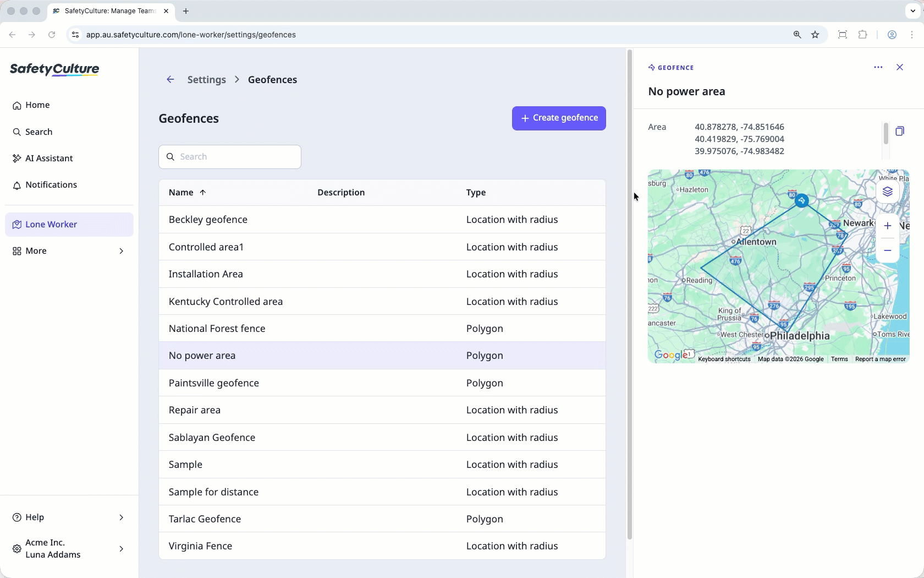Open Acme Inc. account menu
The width and height of the screenshot is (924, 578).
69,549
